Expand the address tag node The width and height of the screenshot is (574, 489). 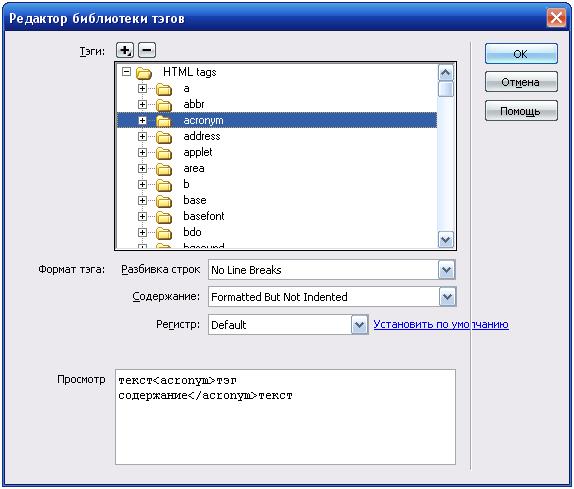pos(142,137)
